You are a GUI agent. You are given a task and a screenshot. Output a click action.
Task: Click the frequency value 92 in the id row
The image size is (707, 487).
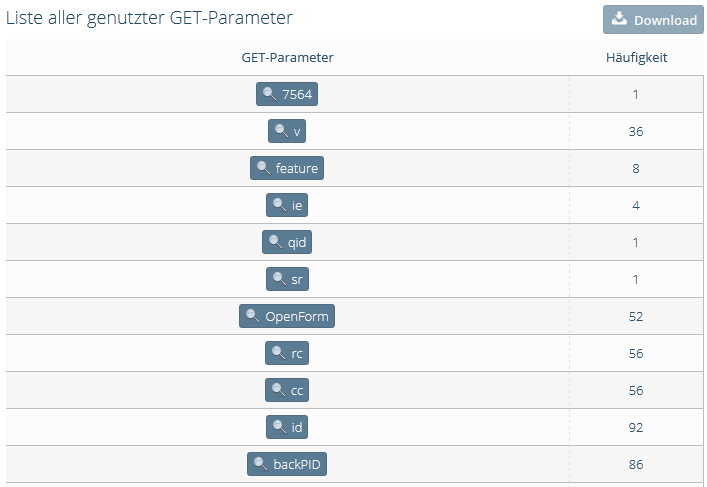click(636, 427)
